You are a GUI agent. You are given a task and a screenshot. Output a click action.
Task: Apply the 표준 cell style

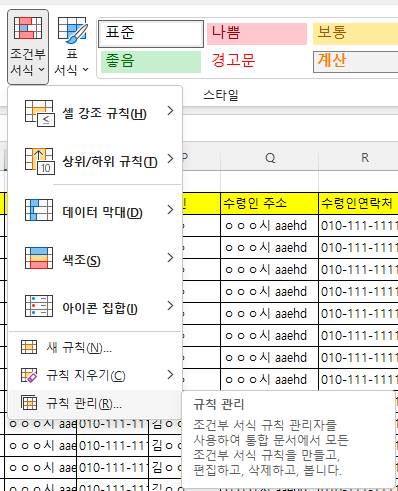[x=151, y=34]
